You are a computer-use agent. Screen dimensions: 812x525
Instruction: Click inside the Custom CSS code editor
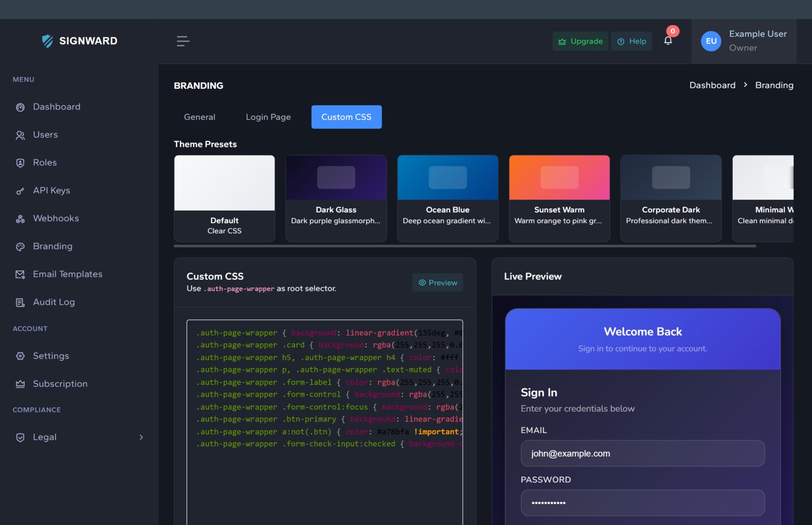pos(325,422)
